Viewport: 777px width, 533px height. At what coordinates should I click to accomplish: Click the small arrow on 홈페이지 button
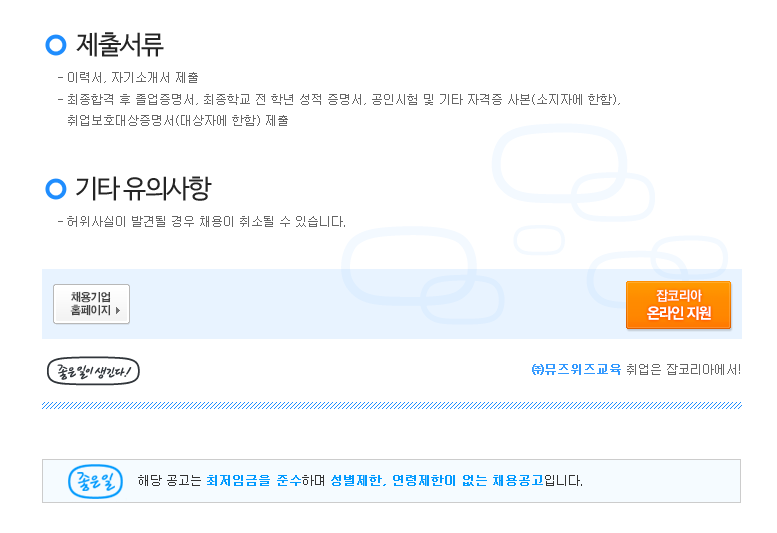tap(118, 311)
